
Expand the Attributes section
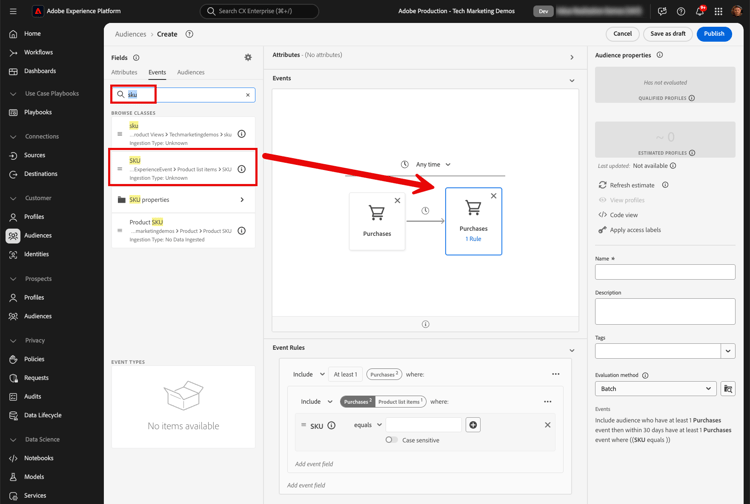click(x=572, y=57)
